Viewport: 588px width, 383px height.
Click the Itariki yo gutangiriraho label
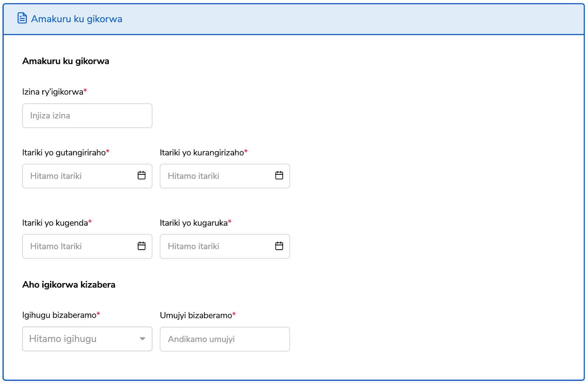(x=64, y=152)
